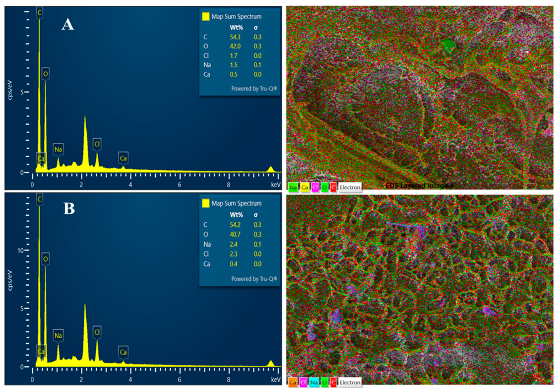Click the Electron layer button in the EDS Layered Image 4 legend
This screenshot has height=392, width=558.
click(x=350, y=187)
